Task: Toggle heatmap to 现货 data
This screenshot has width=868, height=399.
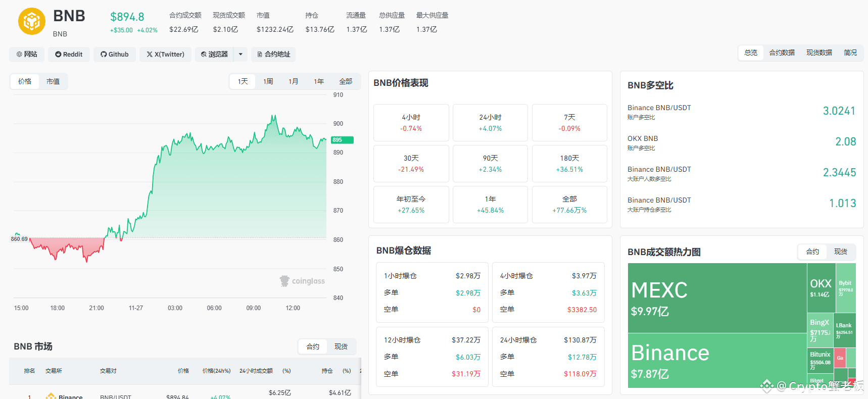Action: click(840, 252)
